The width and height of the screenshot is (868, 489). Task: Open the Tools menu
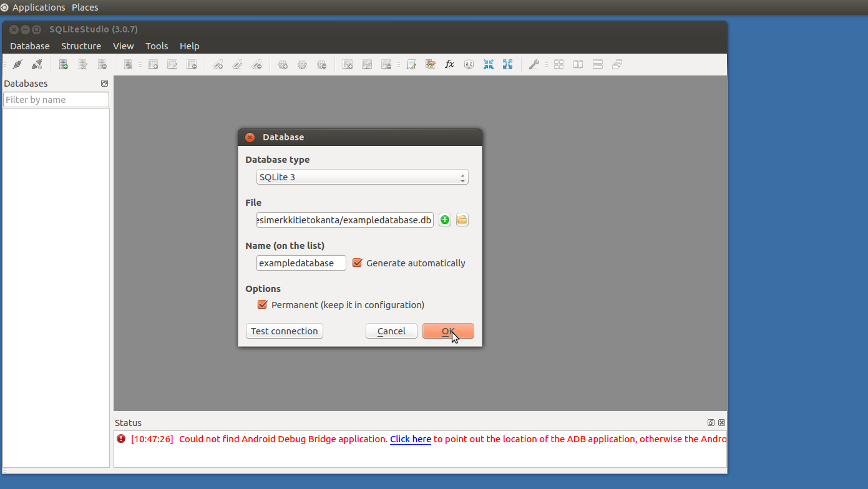157,46
